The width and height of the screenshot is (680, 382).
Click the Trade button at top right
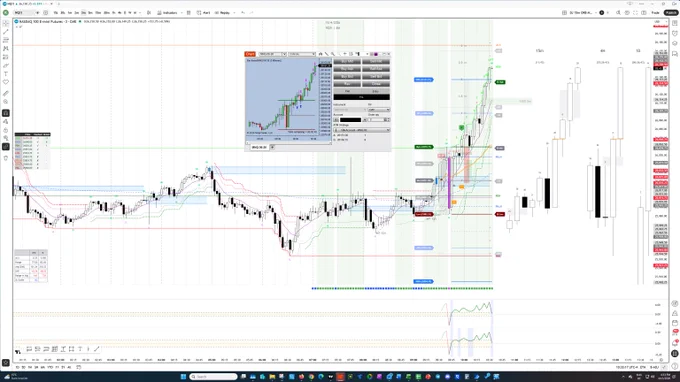coord(655,13)
